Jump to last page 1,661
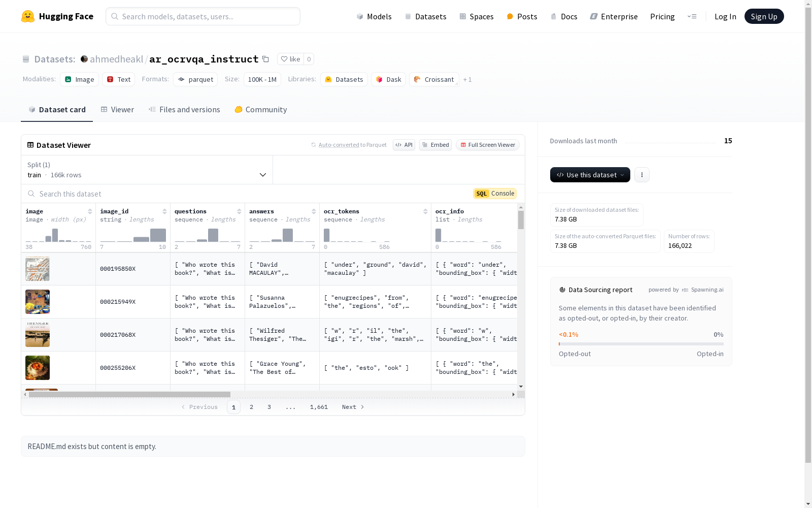Viewport: 812px width, 508px height. click(x=319, y=407)
